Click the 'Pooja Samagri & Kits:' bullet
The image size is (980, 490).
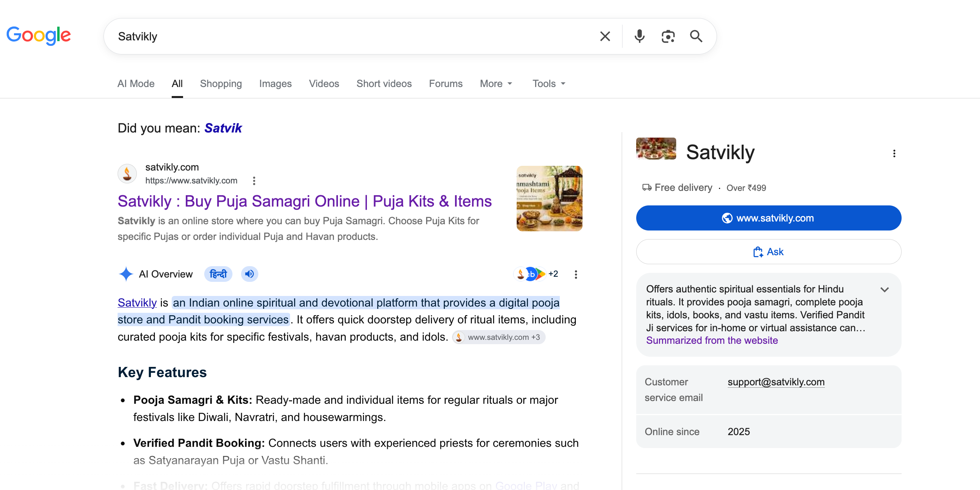point(193,400)
